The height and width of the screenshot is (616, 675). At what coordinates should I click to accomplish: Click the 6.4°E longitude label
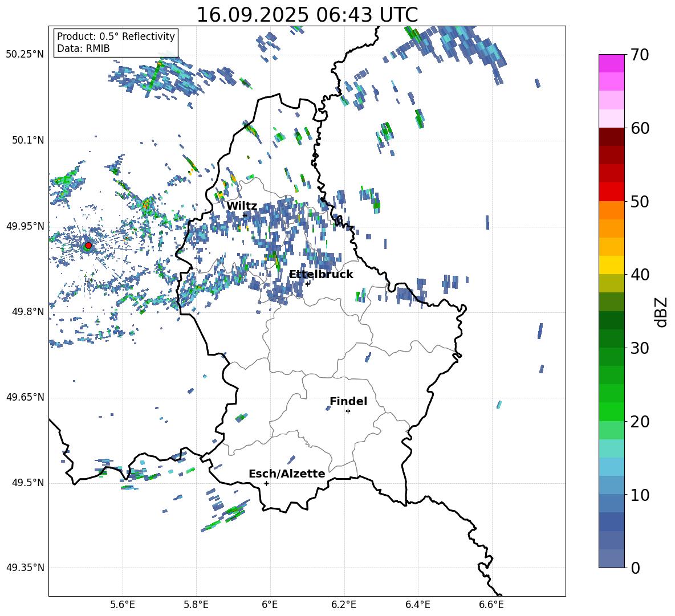click(x=417, y=605)
